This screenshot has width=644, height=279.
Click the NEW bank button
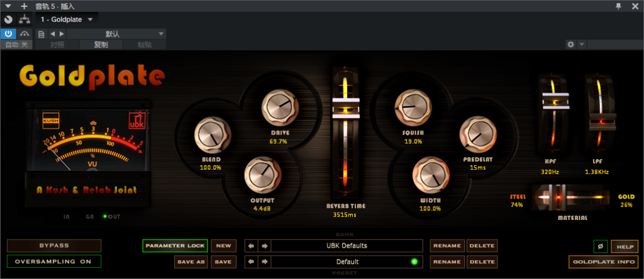224,245
